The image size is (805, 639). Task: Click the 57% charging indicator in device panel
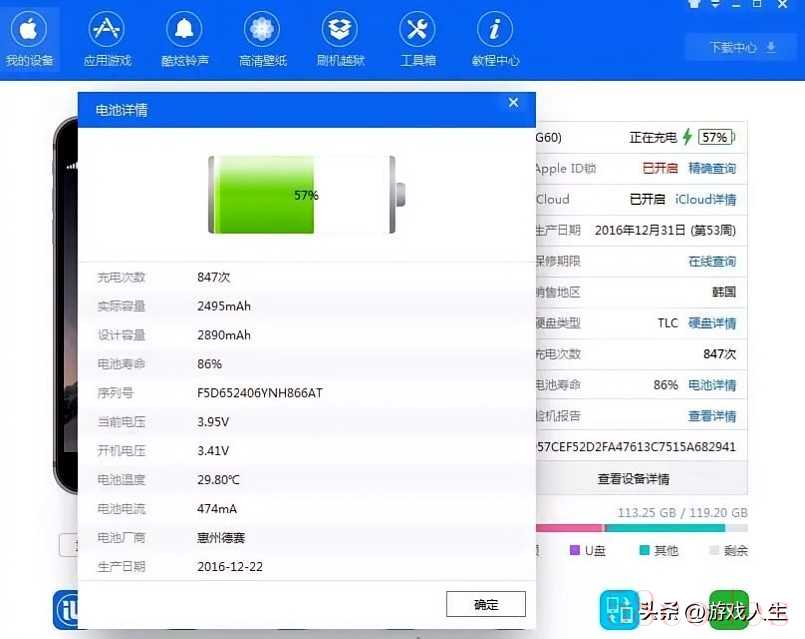pyautogui.click(x=715, y=137)
